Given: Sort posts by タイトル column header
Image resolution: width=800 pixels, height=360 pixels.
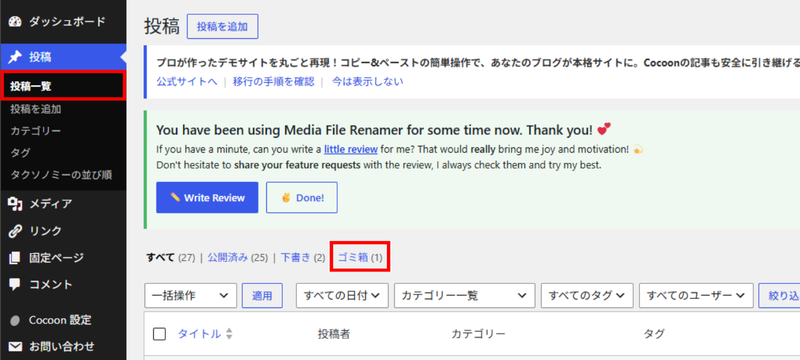Looking at the screenshot, I should pyautogui.click(x=199, y=334).
